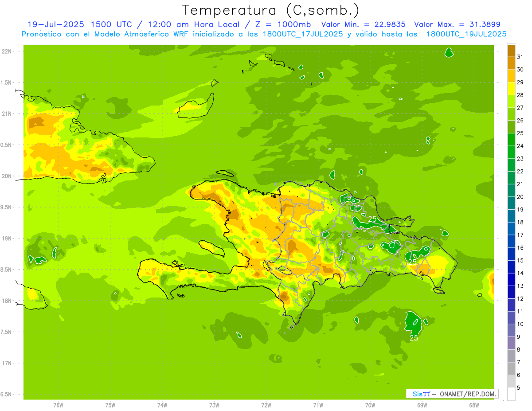Click the legend label '29'

520,82
